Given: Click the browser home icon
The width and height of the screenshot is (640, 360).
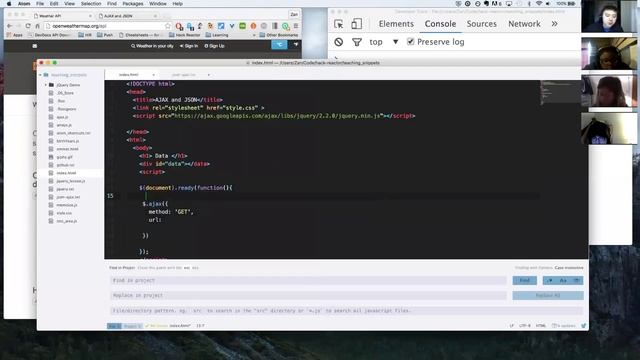Looking at the screenshot, I should pyautogui.click(x=37, y=26).
